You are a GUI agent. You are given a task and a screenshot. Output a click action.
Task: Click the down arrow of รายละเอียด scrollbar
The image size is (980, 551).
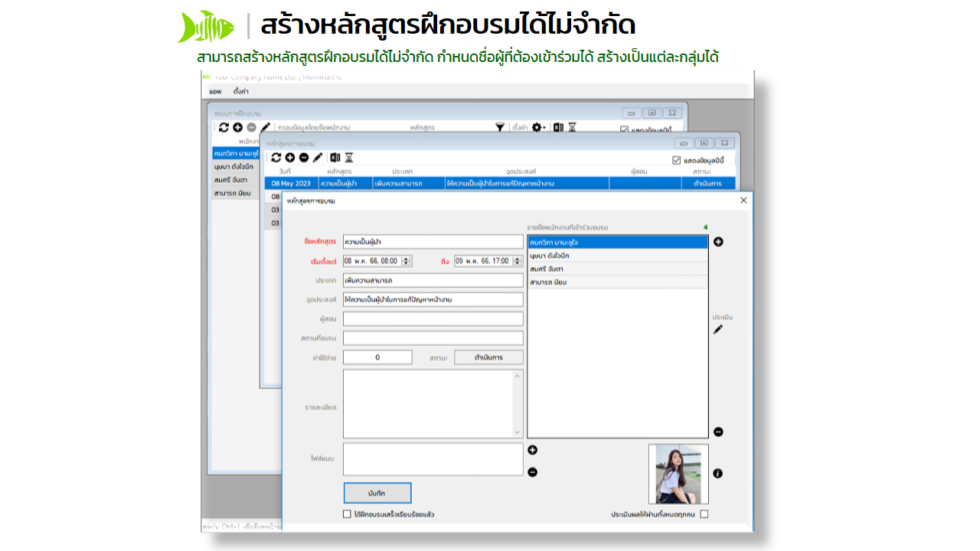[x=518, y=433]
